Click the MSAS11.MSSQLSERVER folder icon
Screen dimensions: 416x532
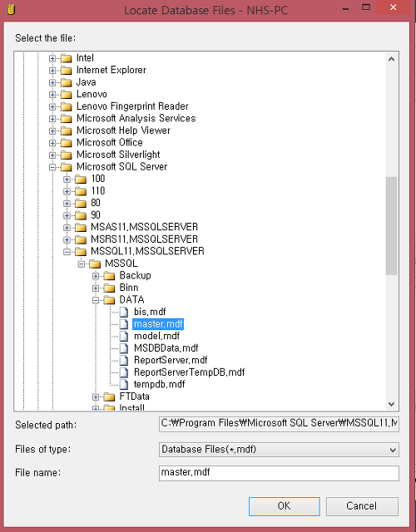click(81, 227)
